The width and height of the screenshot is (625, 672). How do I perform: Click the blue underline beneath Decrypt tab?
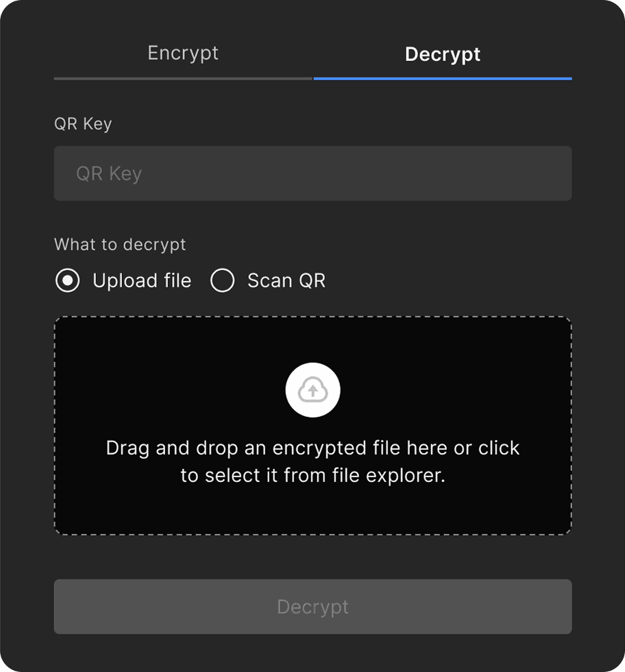[442, 79]
